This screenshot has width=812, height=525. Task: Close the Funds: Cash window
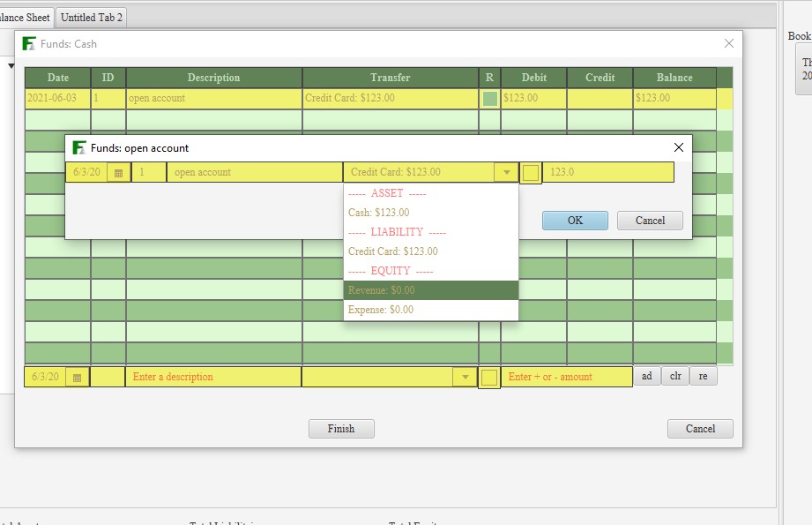click(728, 43)
